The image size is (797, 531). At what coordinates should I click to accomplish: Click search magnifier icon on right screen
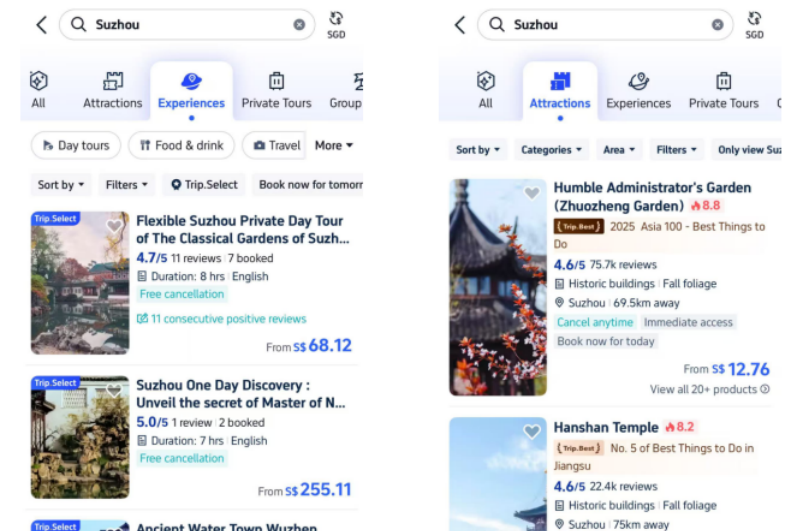[497, 24]
